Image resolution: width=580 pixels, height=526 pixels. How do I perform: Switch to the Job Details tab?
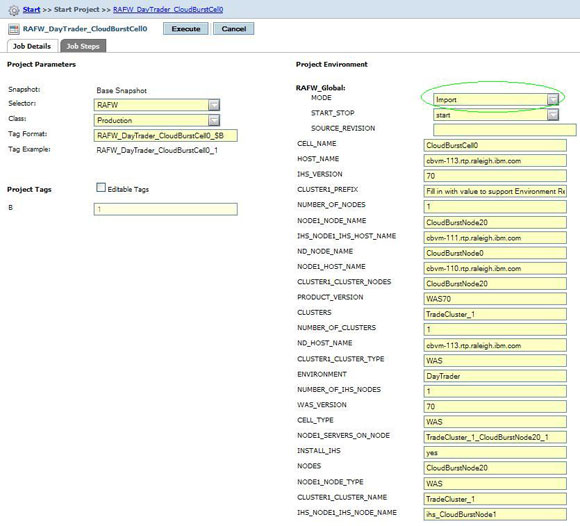(x=32, y=46)
